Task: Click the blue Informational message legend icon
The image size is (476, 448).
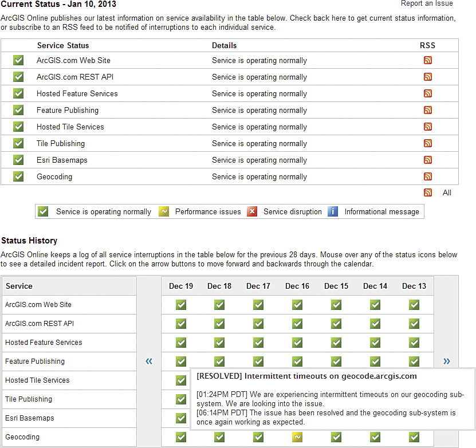Action: 333,211
